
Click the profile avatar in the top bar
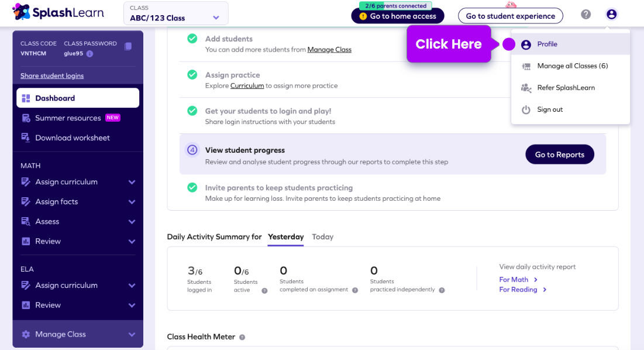click(611, 15)
